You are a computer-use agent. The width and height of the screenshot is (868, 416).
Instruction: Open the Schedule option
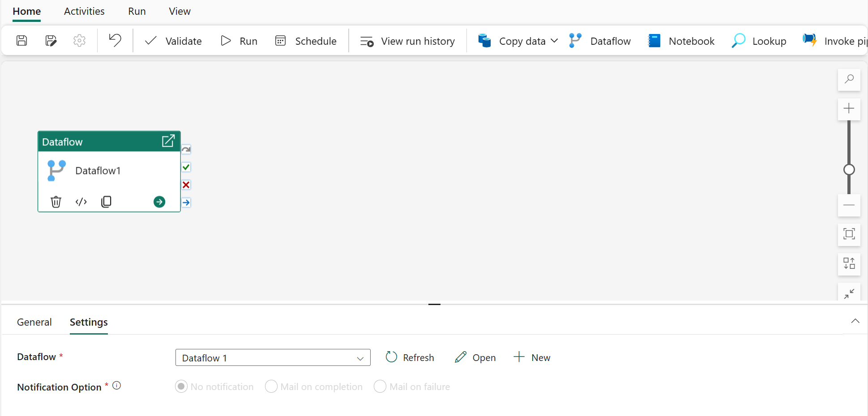pyautogui.click(x=306, y=41)
